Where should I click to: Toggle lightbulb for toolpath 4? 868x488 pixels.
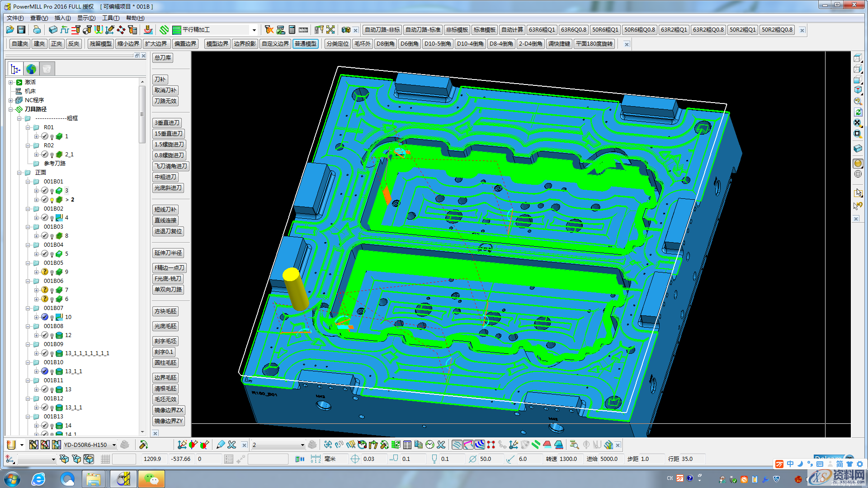pyautogui.click(x=52, y=218)
